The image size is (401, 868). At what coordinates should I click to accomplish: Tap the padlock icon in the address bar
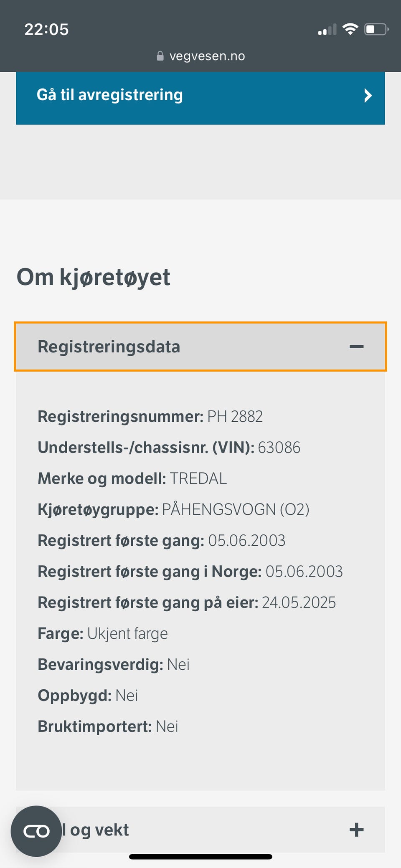[160, 56]
